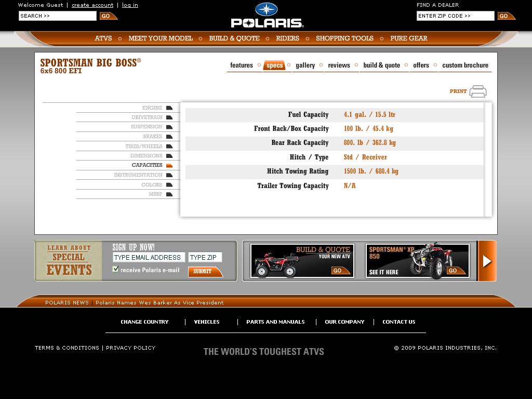This screenshot has width=532, height=399.
Task: Click Wes Barker news headline
Action: (159, 303)
